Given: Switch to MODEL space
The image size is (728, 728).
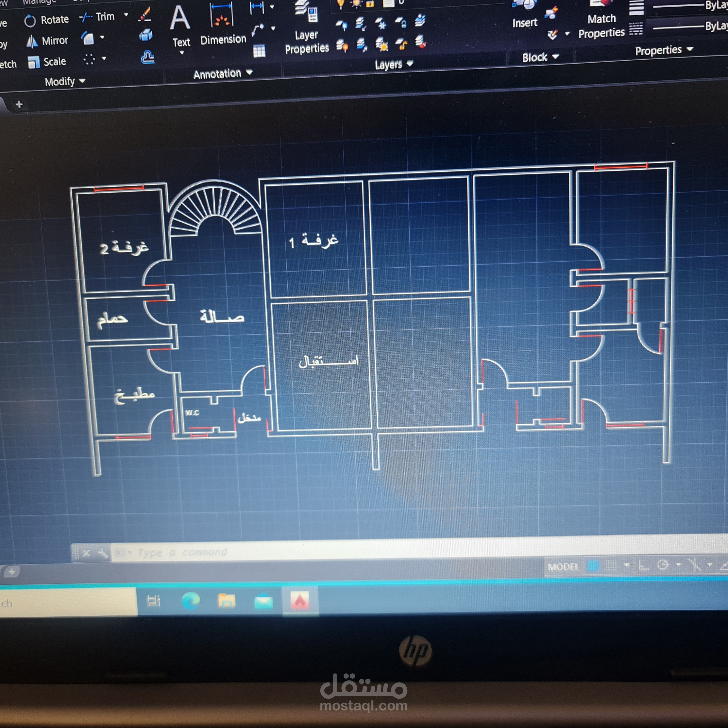Looking at the screenshot, I should pyautogui.click(x=563, y=566).
